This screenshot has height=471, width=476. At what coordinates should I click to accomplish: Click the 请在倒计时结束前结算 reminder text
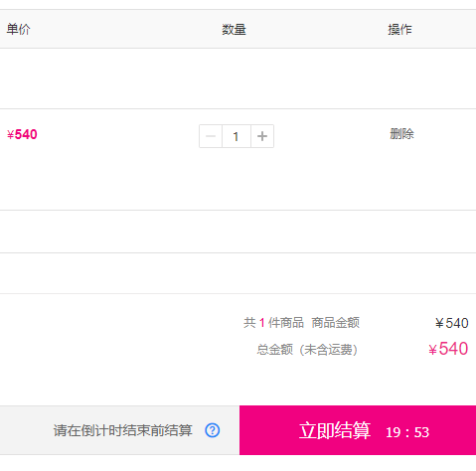[x=123, y=430]
